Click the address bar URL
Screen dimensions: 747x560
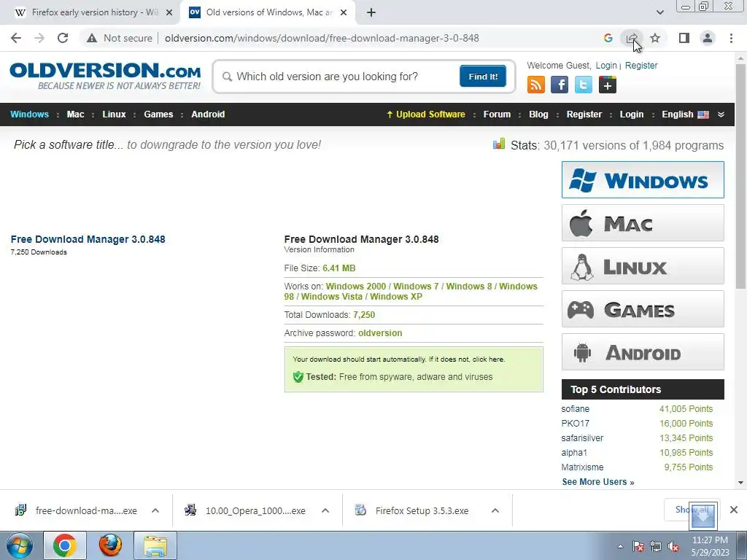tap(322, 38)
